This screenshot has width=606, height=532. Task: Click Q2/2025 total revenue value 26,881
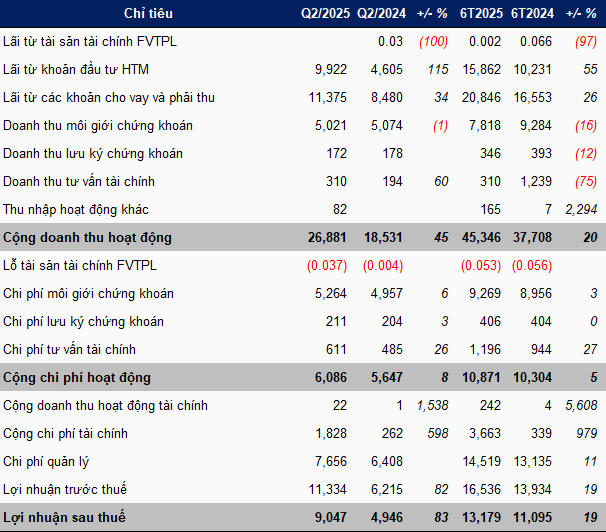tap(327, 237)
